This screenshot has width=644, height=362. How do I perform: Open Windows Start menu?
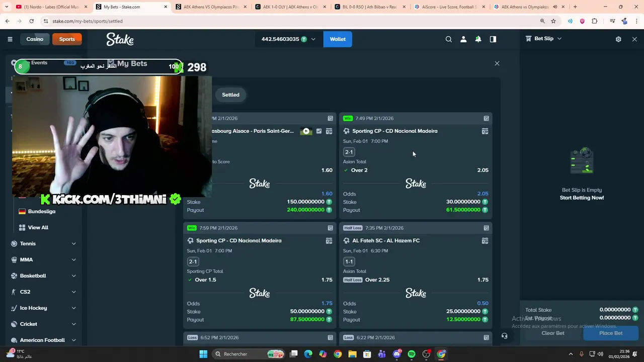point(203,354)
